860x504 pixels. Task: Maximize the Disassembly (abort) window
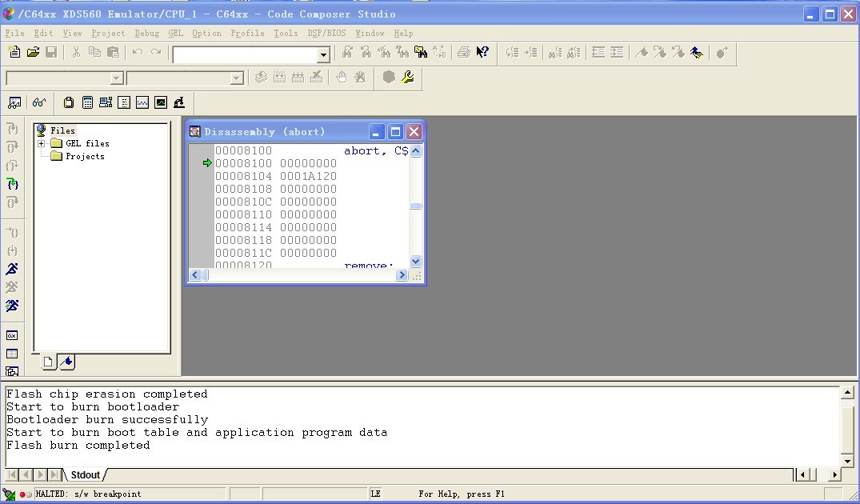395,132
